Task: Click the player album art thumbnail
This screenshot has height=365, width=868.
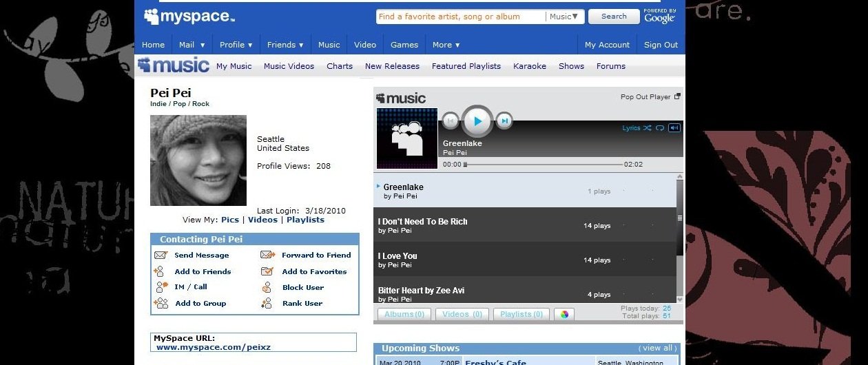Action: (407, 138)
